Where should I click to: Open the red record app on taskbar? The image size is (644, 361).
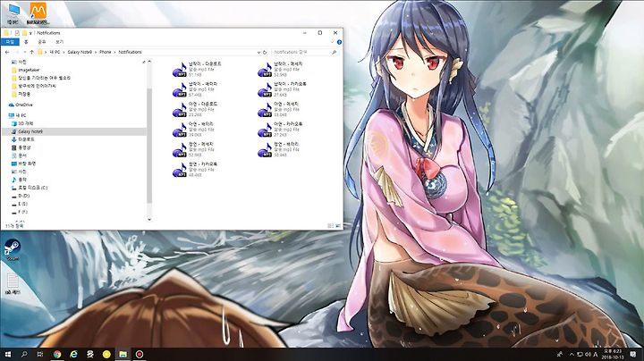pyautogui.click(x=140, y=354)
